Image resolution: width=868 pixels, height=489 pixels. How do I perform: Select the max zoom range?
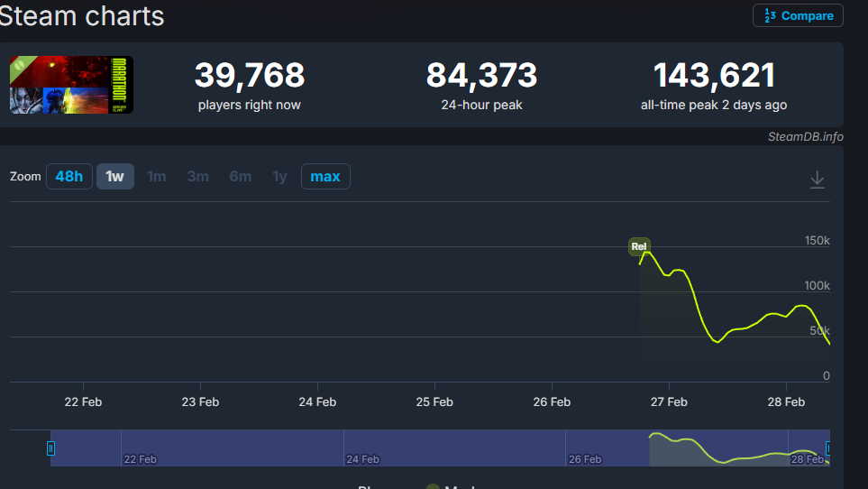point(325,176)
